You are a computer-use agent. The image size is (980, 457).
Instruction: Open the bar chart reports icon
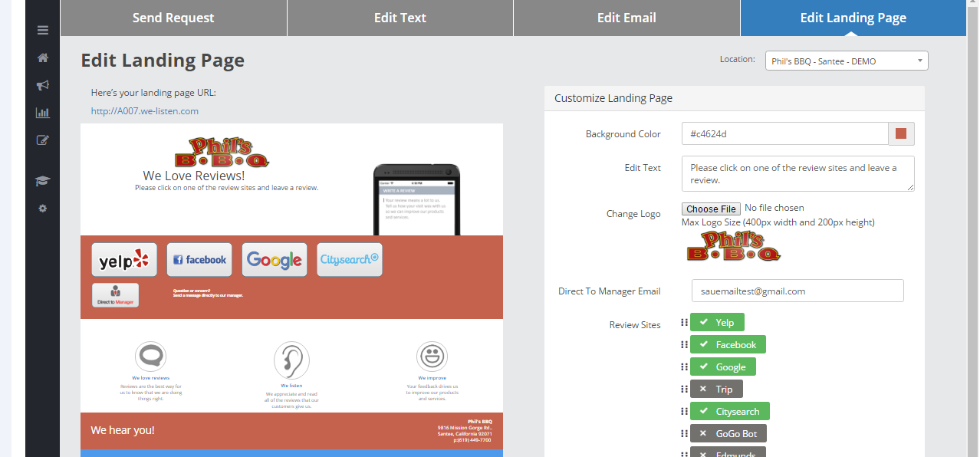click(x=43, y=113)
